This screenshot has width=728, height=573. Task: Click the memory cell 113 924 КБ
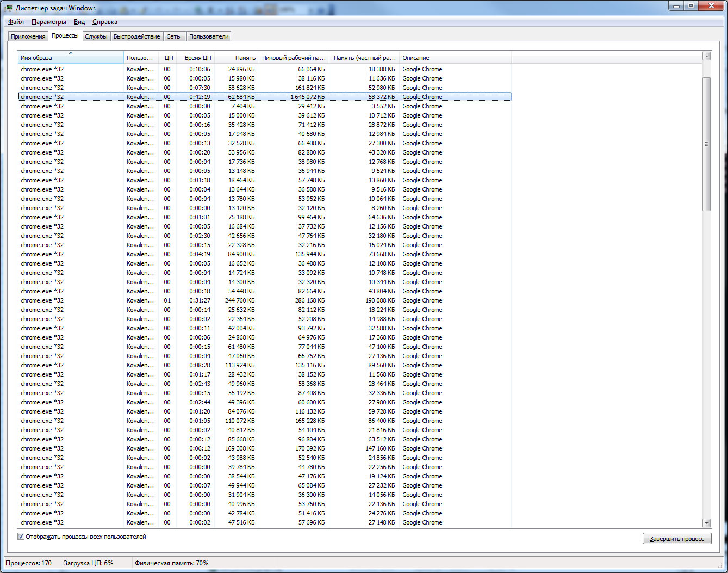240,365
